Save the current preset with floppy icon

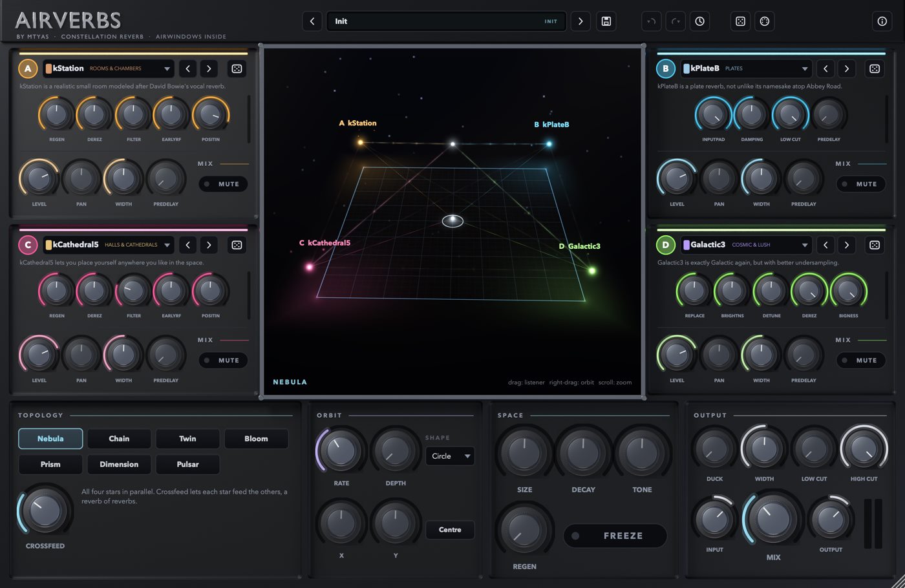(x=606, y=21)
